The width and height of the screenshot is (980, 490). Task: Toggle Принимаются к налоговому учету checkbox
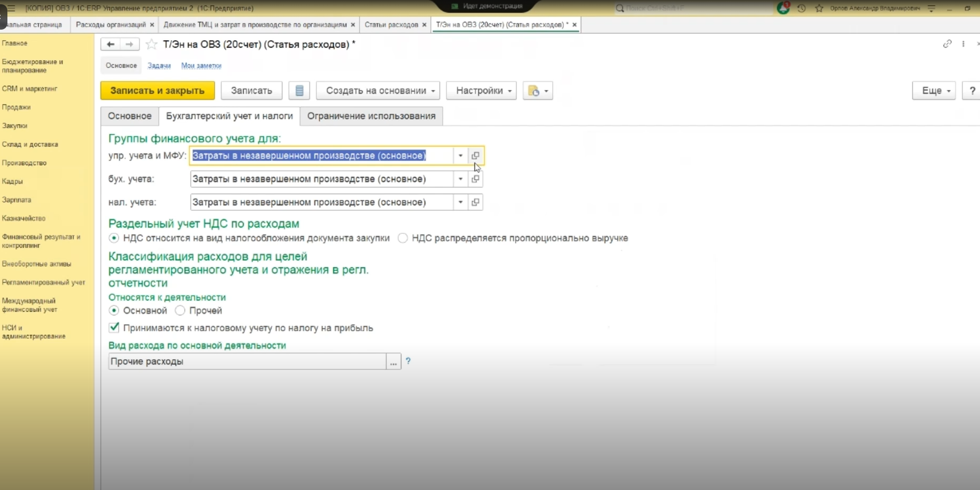[x=114, y=328]
